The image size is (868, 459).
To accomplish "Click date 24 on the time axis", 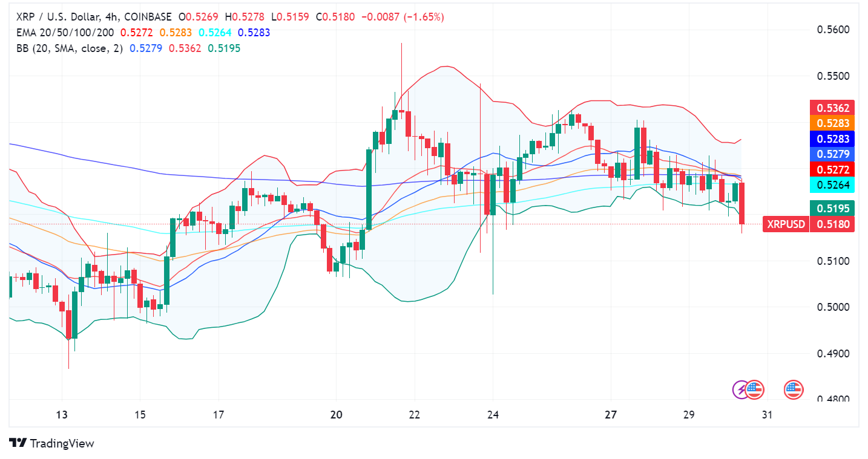I will point(493,415).
